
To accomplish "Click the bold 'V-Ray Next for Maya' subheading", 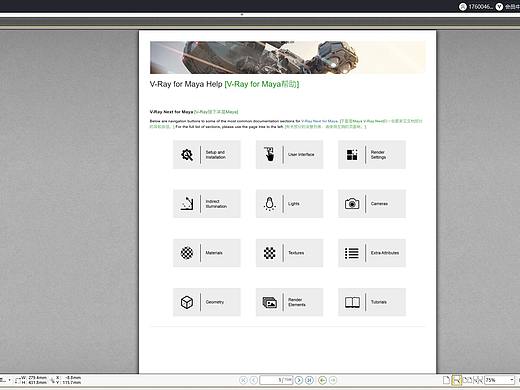I will coord(171,112).
